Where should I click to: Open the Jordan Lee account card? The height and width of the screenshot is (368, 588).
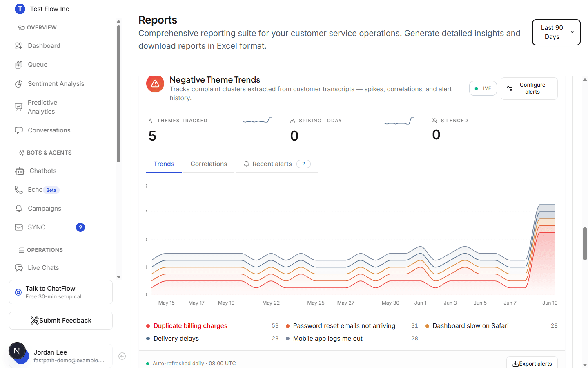[61, 356]
